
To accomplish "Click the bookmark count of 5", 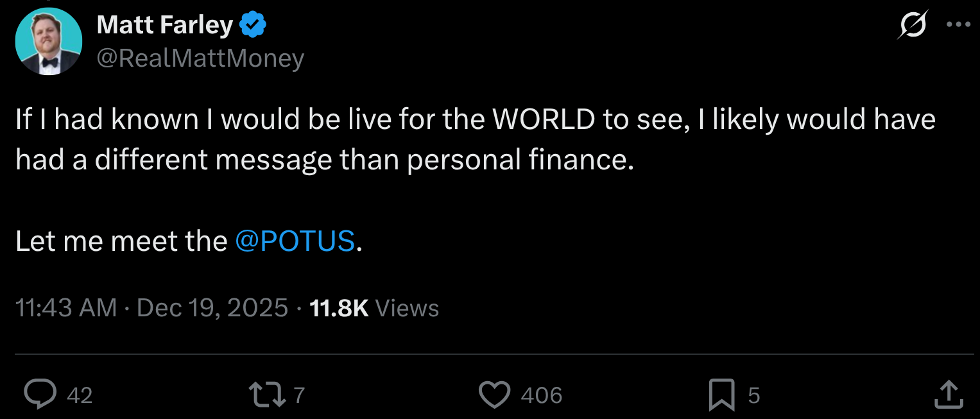I will click(x=754, y=395).
